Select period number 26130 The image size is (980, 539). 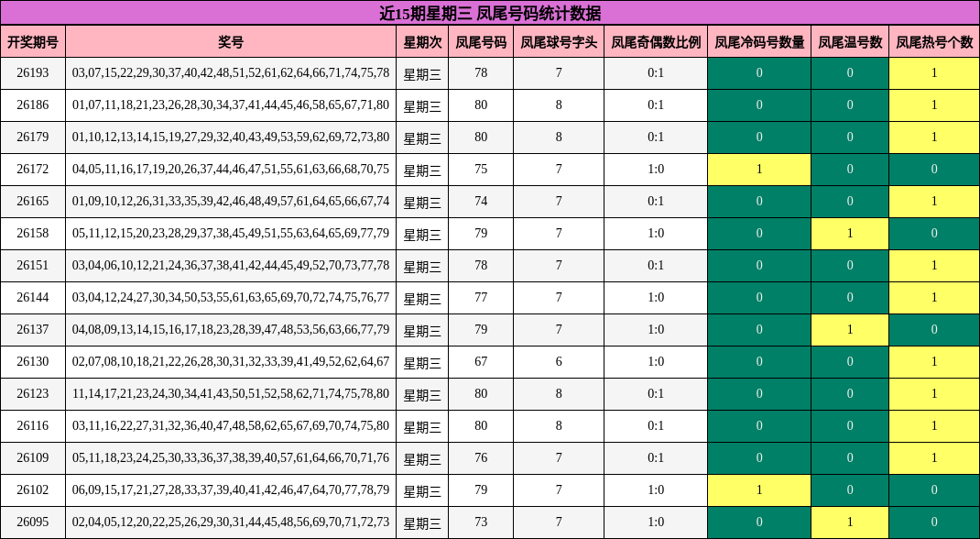[x=32, y=361]
